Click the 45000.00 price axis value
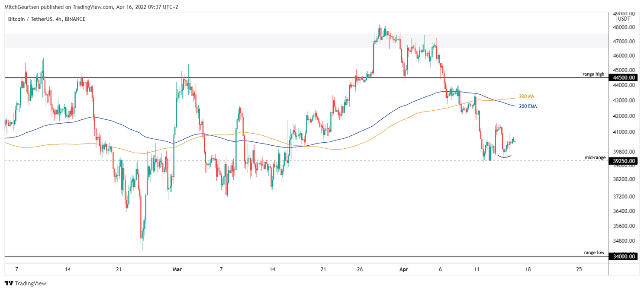This screenshot has width=644, height=291. pyautogui.click(x=624, y=70)
